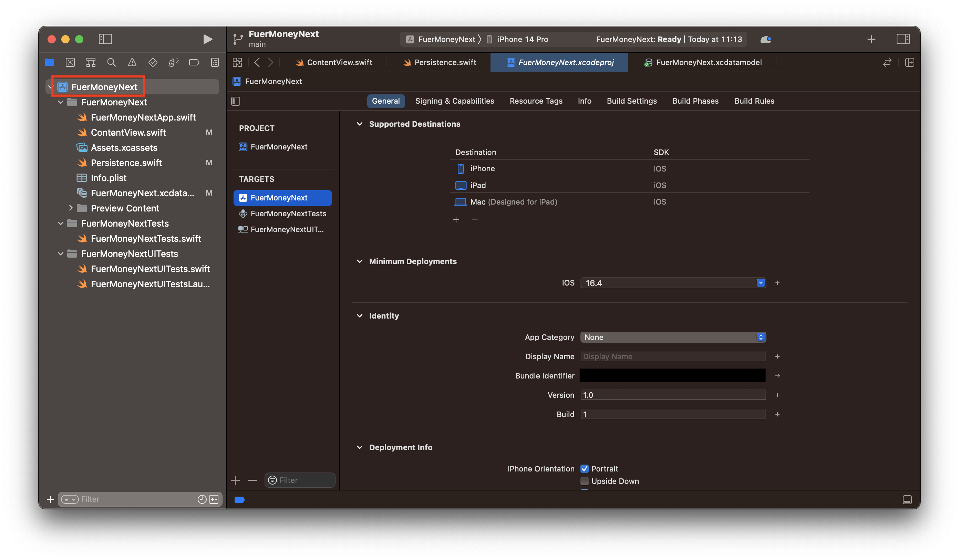The height and width of the screenshot is (560, 959).
Task: Open the Debug navigator spray icon
Action: (x=173, y=62)
